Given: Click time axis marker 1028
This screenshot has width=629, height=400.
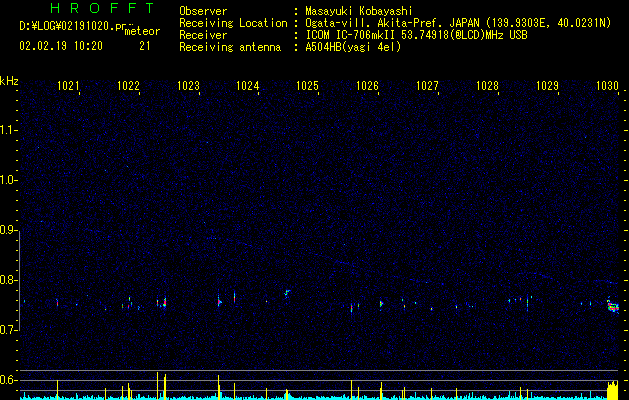Looking at the screenshot, I should (x=487, y=85).
